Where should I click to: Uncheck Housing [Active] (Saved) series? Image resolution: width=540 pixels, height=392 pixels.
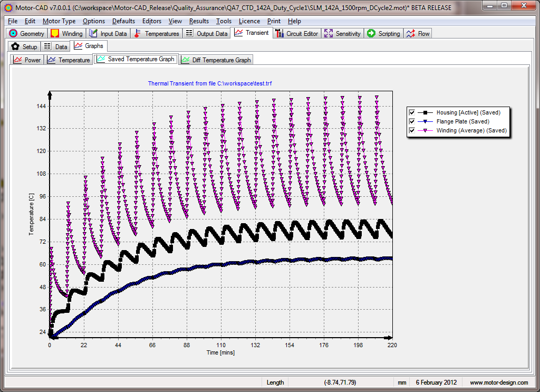coord(412,112)
